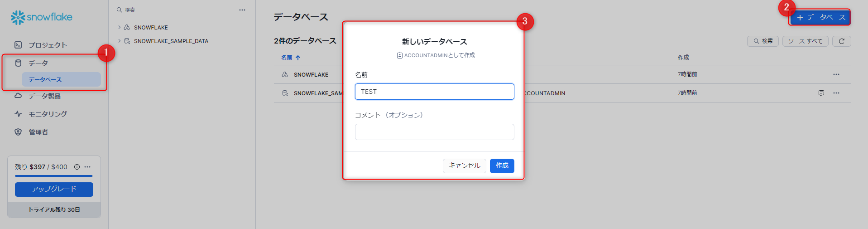Open the データベース sidebar sub-item
This screenshot has width=868, height=229.
point(45,79)
